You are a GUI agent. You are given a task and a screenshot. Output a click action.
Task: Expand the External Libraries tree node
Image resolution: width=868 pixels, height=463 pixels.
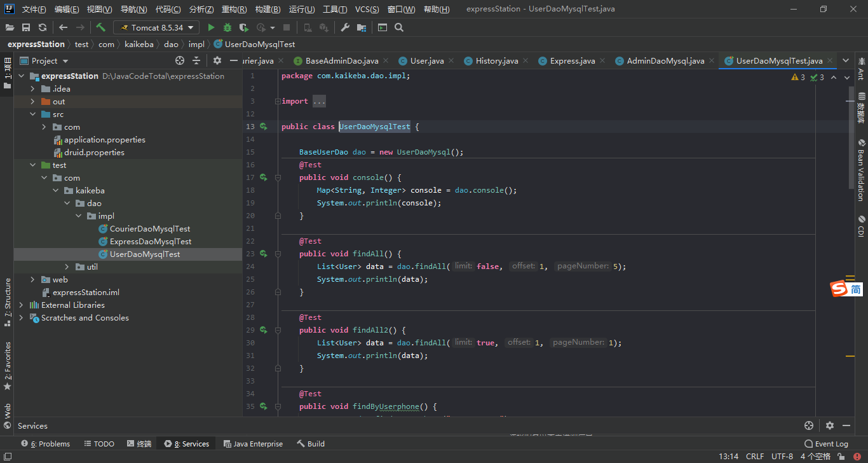pos(21,305)
